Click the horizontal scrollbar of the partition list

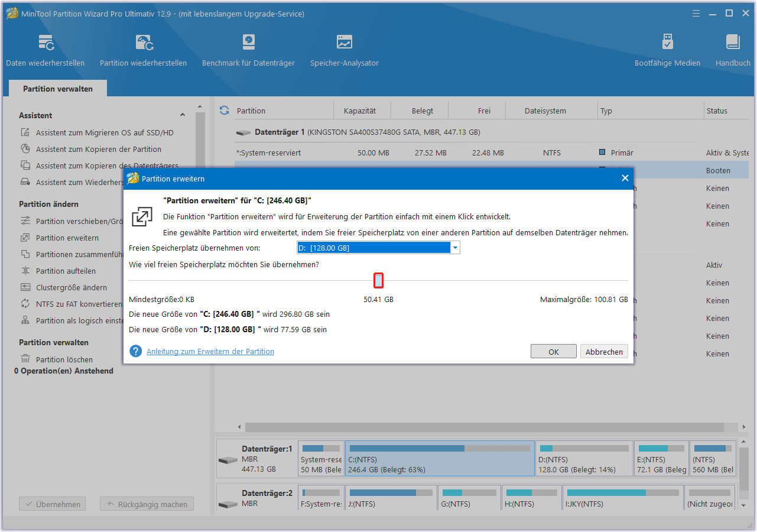point(485,427)
